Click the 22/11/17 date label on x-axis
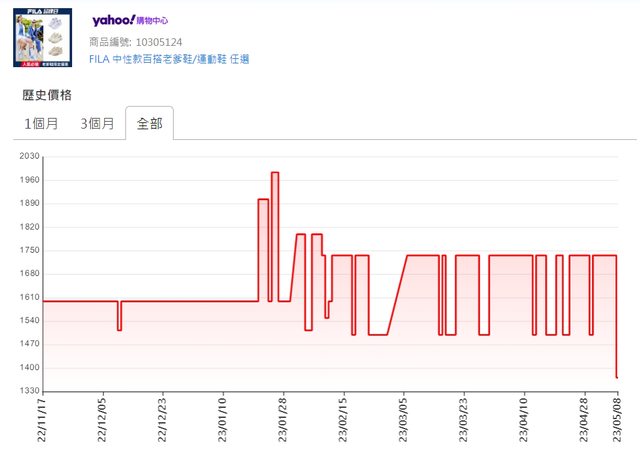Screen dimensions: 640x458 [x=45, y=422]
